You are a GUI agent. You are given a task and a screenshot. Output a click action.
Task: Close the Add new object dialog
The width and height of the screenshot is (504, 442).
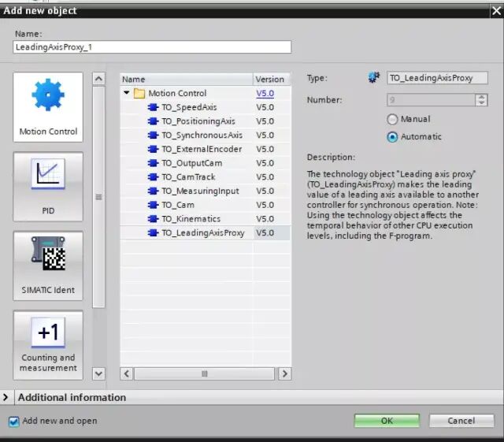(497, 10)
